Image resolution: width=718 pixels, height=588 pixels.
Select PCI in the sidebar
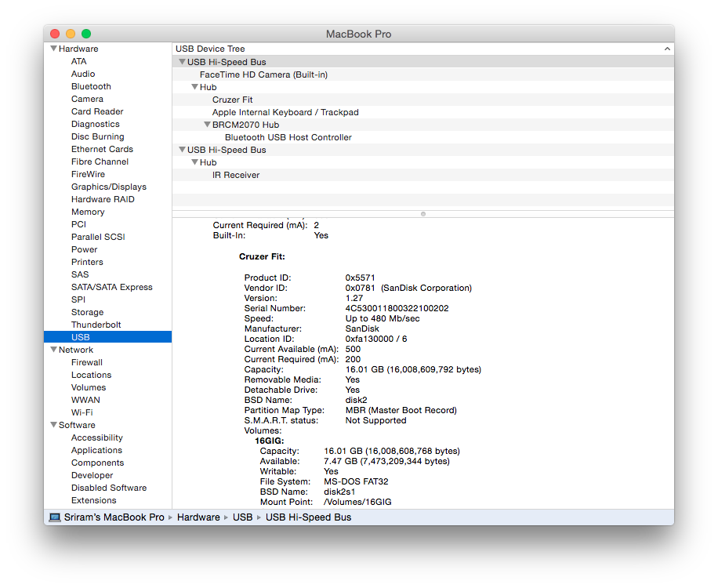78,224
